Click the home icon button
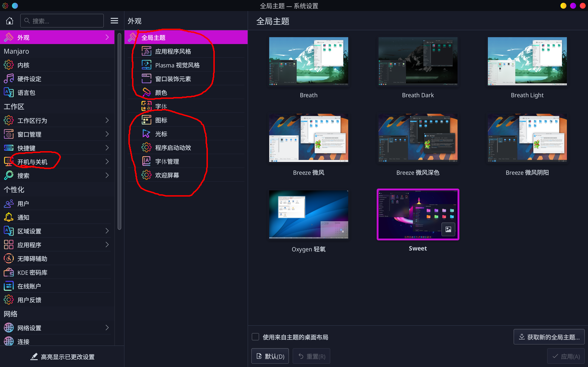Viewport: 588px width, 367px height. coord(9,21)
